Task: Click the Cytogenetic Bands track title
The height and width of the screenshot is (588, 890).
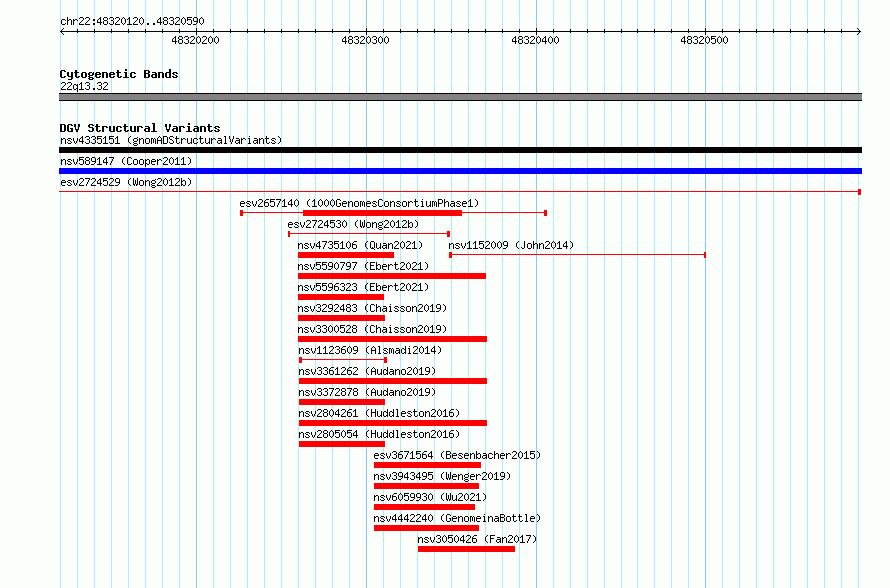Action: [x=119, y=74]
